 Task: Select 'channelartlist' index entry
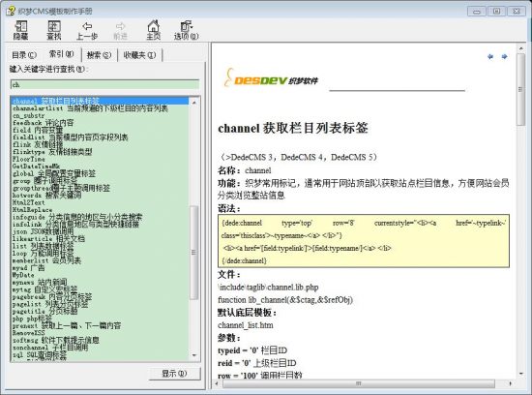[x=90, y=108]
